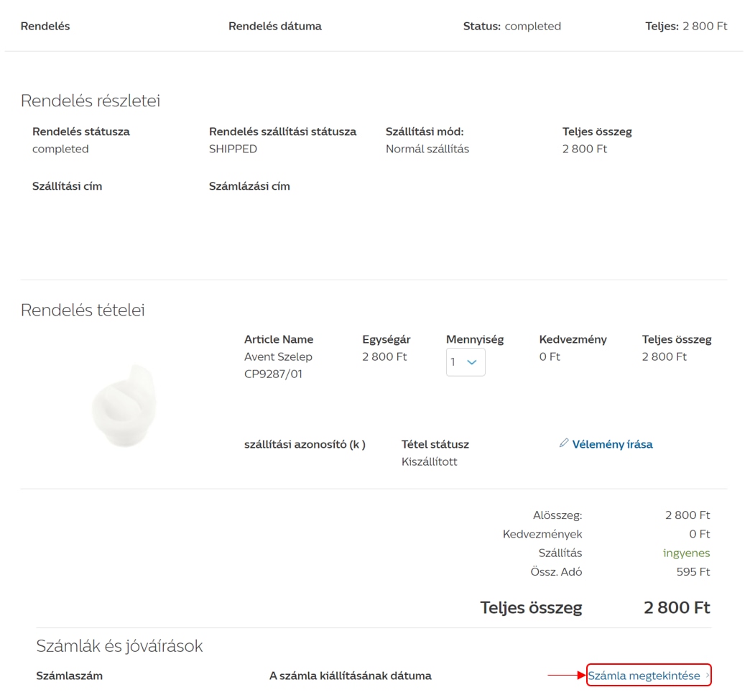Click the Számlaszám column label
The width and height of the screenshot is (750, 700).
(x=70, y=676)
